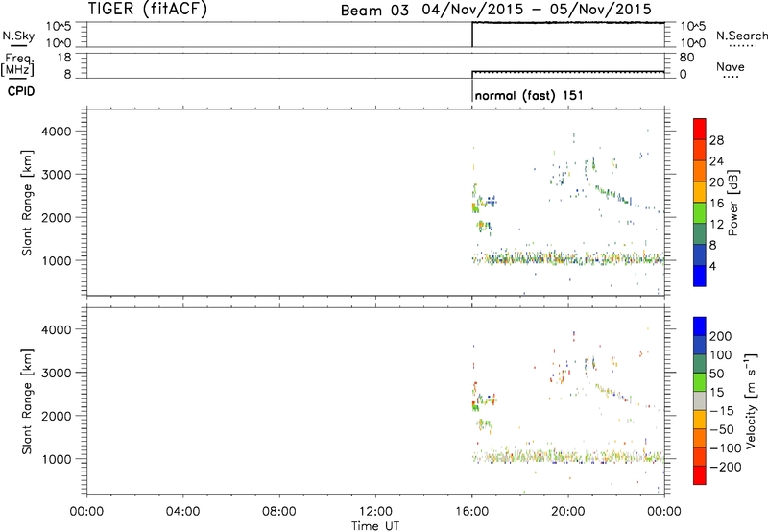The width and height of the screenshot is (768, 532).
Task: Pick the bright blue top velocity segment
Action: tap(700, 326)
